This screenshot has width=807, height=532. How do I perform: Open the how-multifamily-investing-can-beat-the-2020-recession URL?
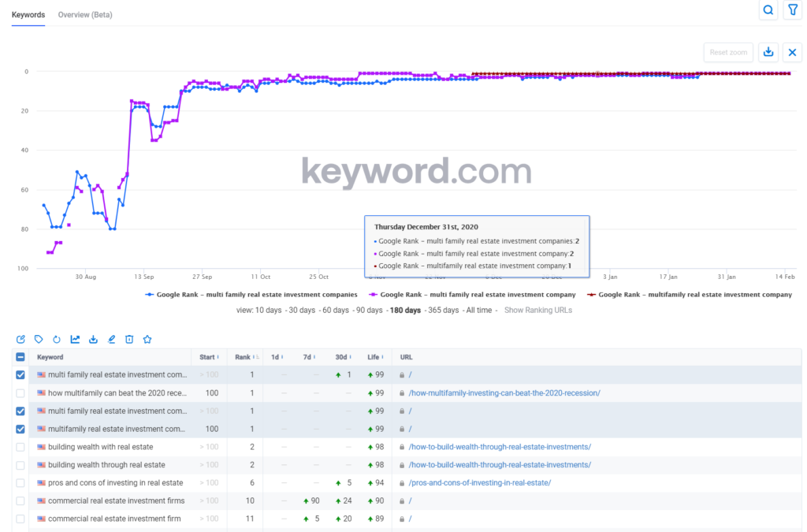tap(504, 393)
